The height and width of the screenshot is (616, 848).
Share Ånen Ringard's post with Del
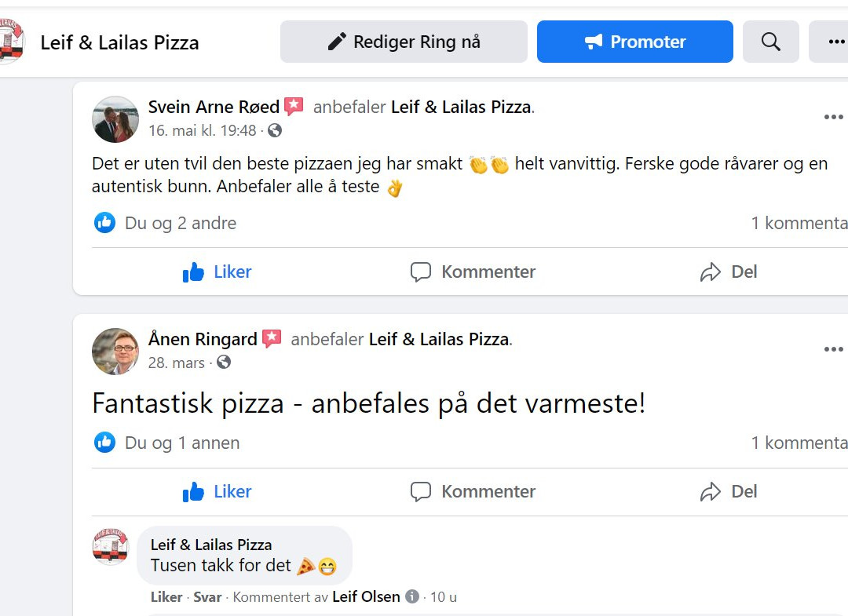click(x=729, y=492)
